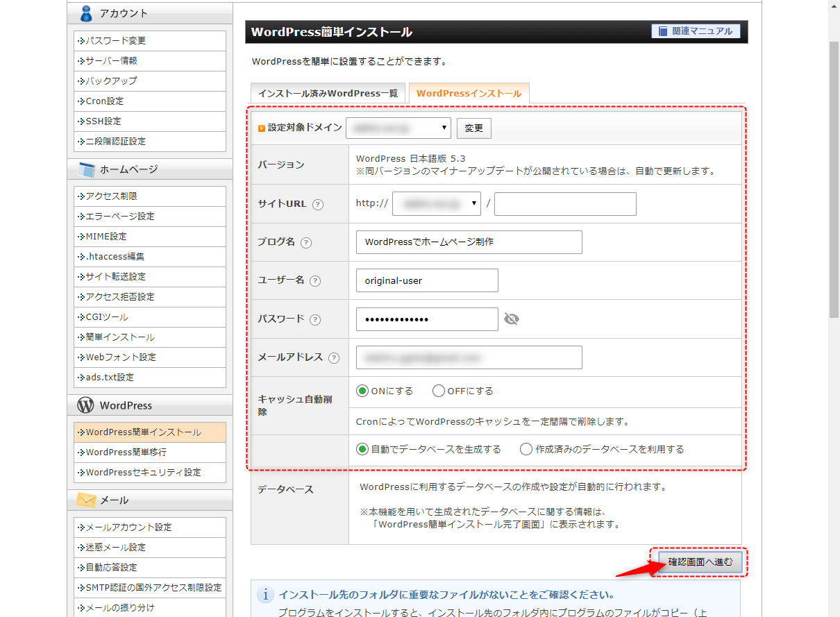Click the info icon near install folder notice
840x617 pixels.
click(x=265, y=595)
